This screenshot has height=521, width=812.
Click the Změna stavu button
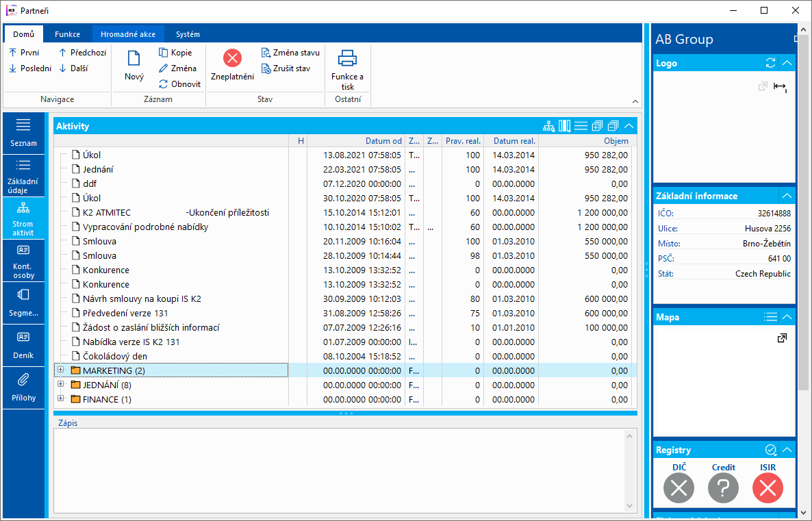tap(290, 53)
